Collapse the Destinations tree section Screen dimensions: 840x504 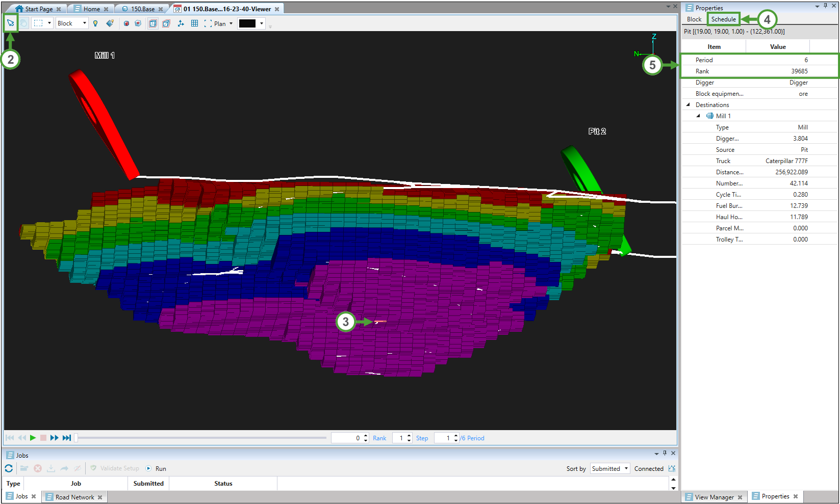tap(688, 105)
